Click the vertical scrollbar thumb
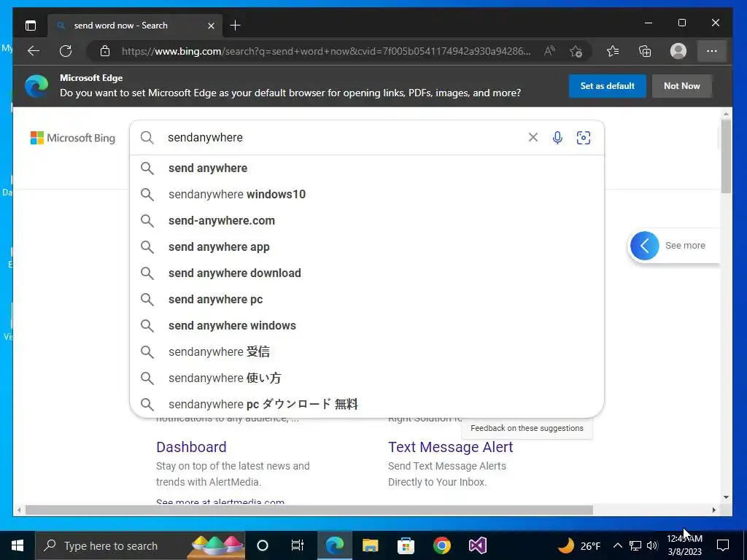The height and width of the screenshot is (560, 747). [x=726, y=156]
